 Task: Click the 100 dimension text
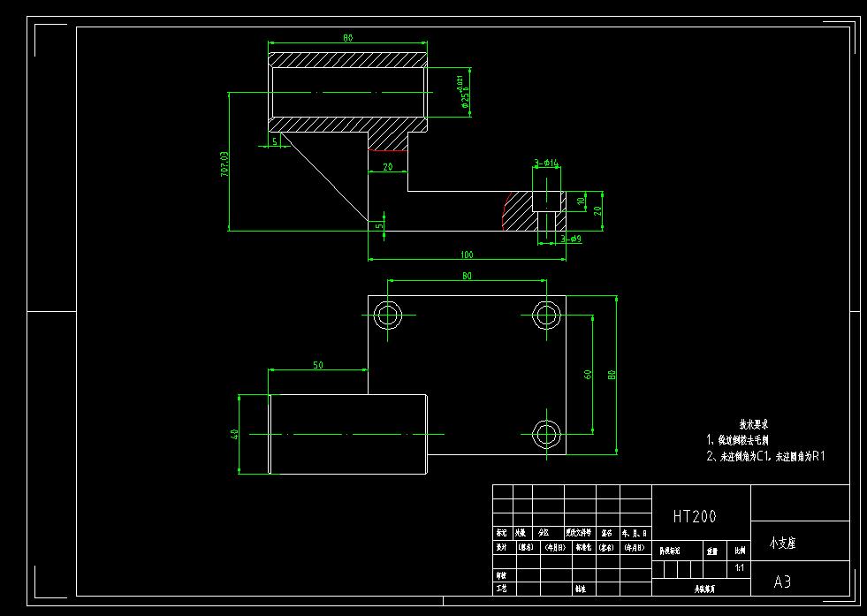[467, 255]
